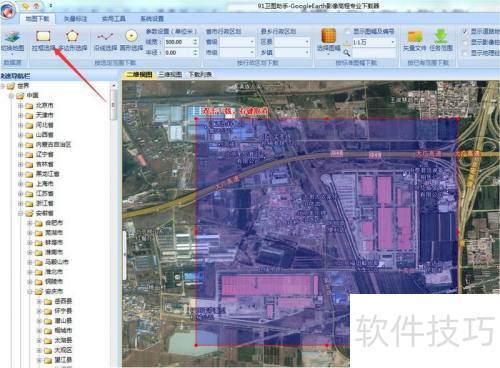Select 北京市 in the navigation tree
The image size is (500, 368).
pyautogui.click(x=45, y=105)
